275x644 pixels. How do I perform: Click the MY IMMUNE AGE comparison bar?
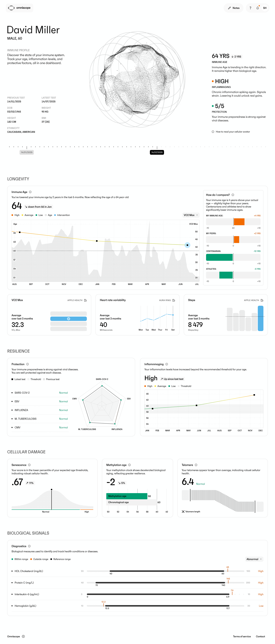click(233, 222)
